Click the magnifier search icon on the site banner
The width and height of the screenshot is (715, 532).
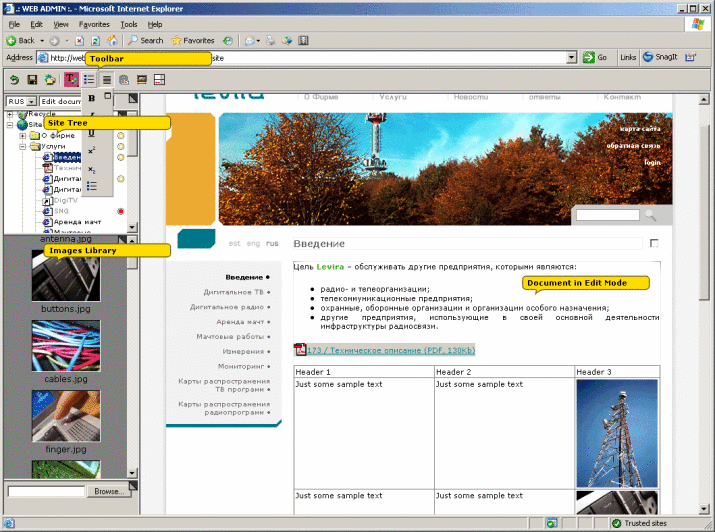coord(651,216)
